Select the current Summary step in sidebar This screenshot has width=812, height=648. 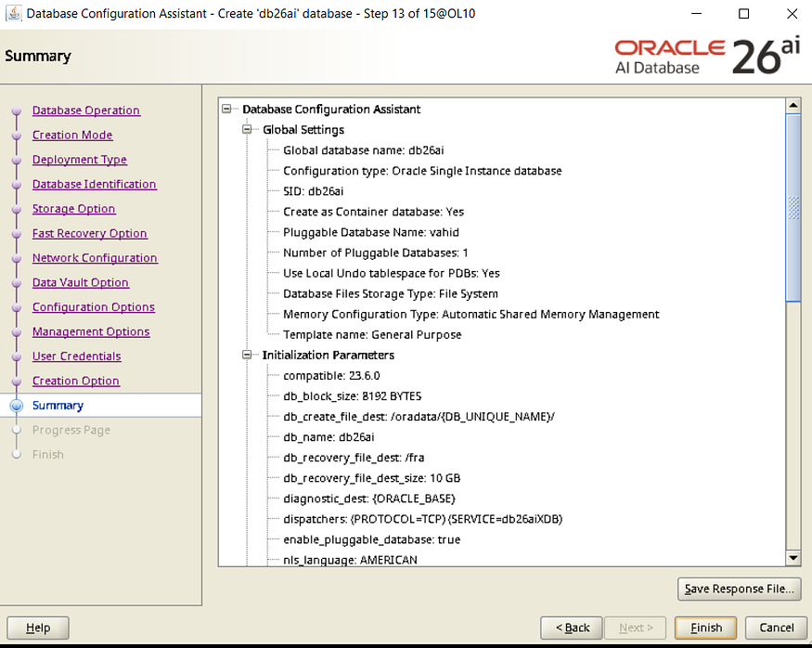(58, 406)
